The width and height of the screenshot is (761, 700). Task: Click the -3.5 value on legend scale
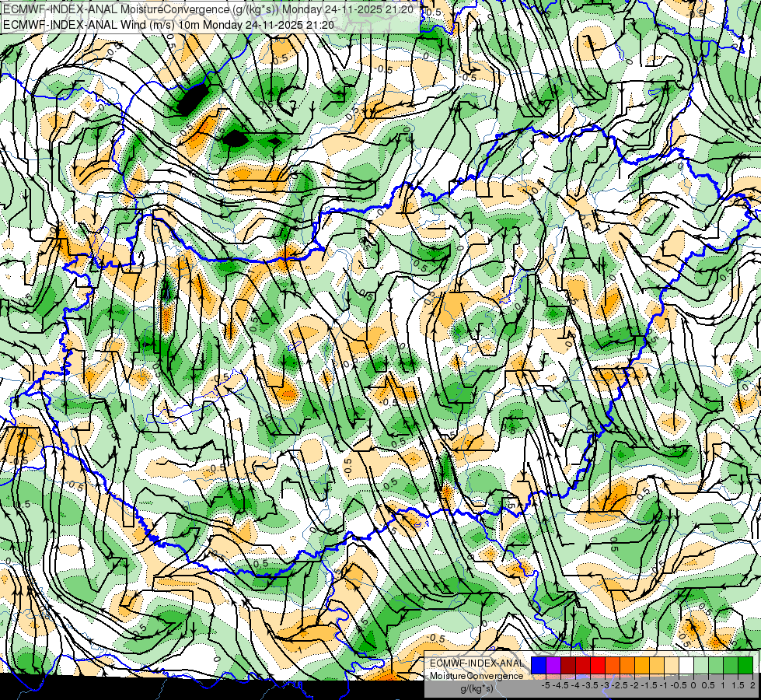[x=590, y=685]
